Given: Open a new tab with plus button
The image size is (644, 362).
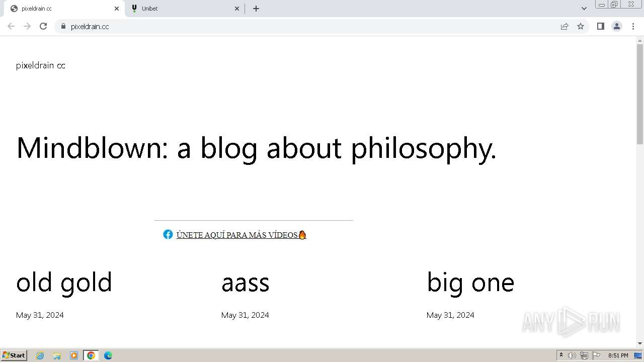Looking at the screenshot, I should [256, 9].
